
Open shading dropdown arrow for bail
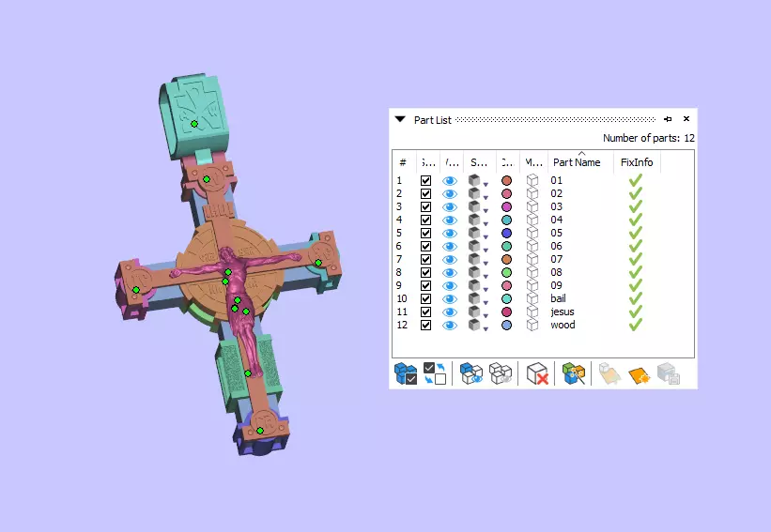486,303
